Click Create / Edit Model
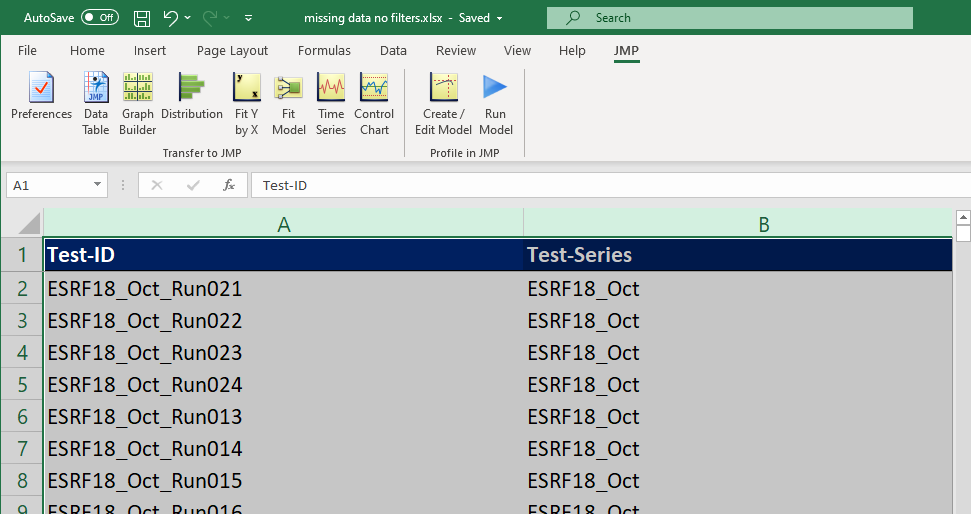971x514 pixels. [x=443, y=102]
